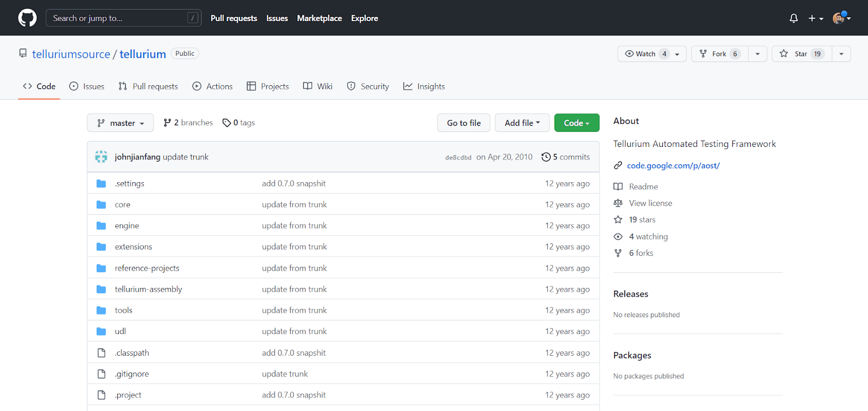
Task: Open the telluriumsource owner link
Action: tap(71, 54)
